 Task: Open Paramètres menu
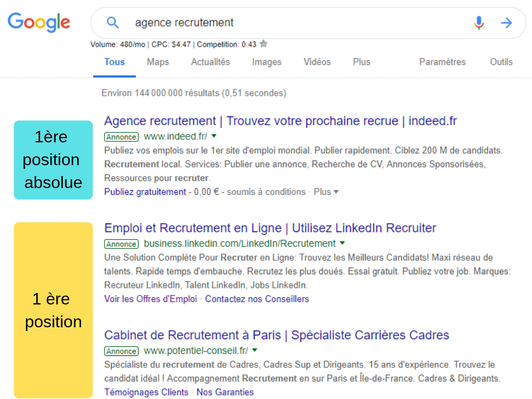tap(443, 62)
